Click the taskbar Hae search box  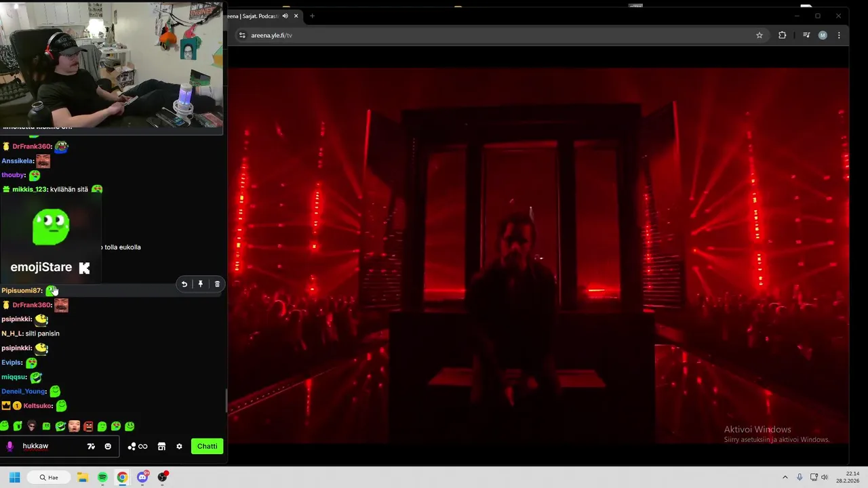47,477
